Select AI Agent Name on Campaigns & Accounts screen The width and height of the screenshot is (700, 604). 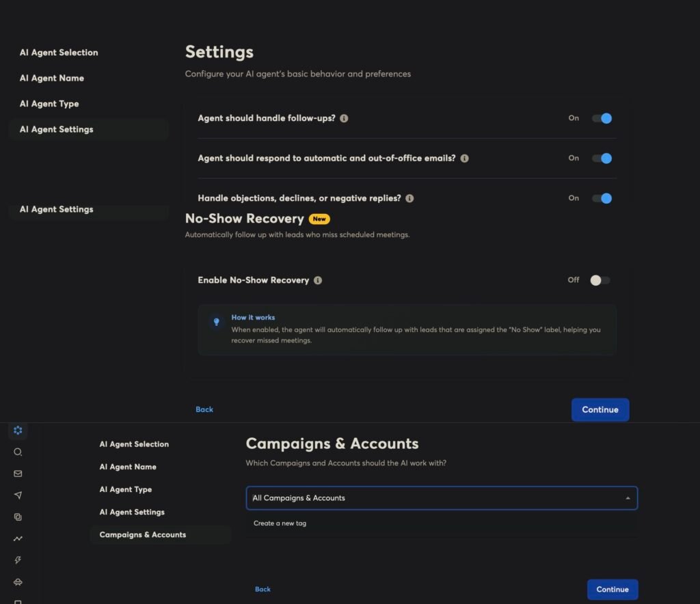(x=128, y=467)
